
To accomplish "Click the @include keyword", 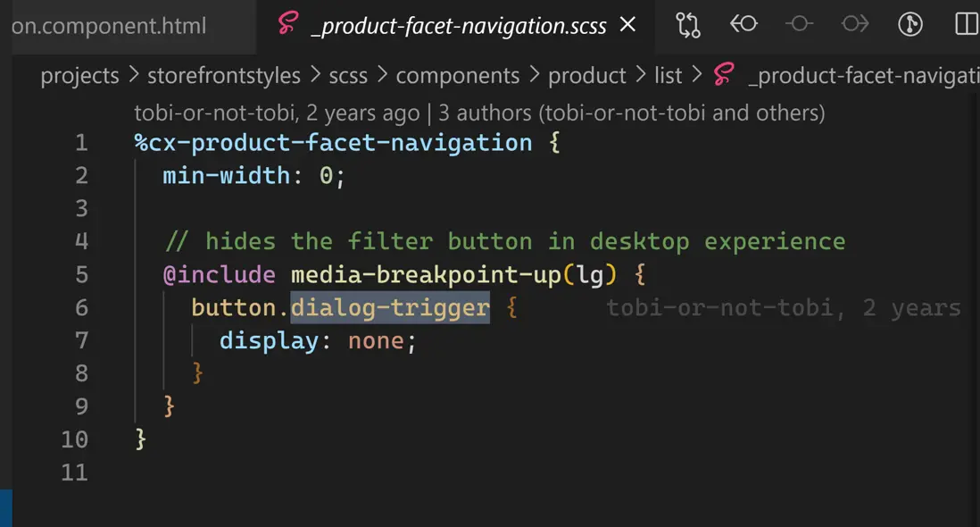I will [x=219, y=275].
